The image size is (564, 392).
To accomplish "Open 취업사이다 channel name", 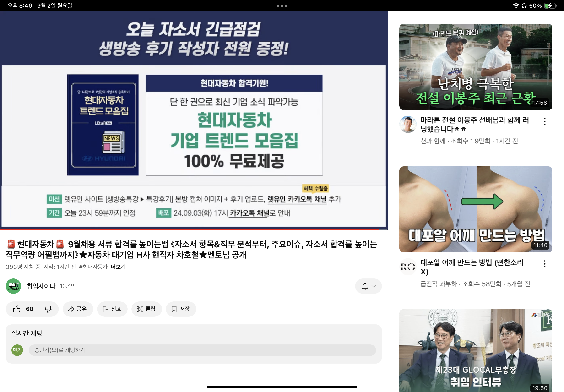I will click(x=41, y=286).
